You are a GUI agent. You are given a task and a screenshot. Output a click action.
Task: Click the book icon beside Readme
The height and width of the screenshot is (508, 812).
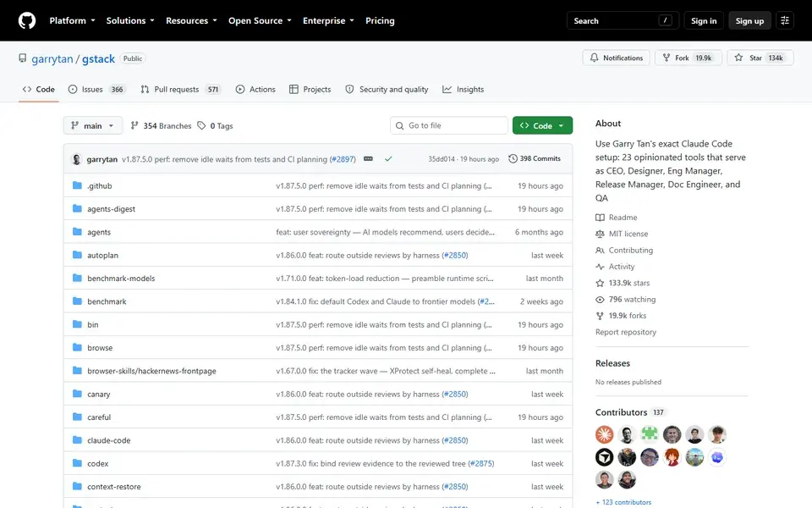click(600, 218)
